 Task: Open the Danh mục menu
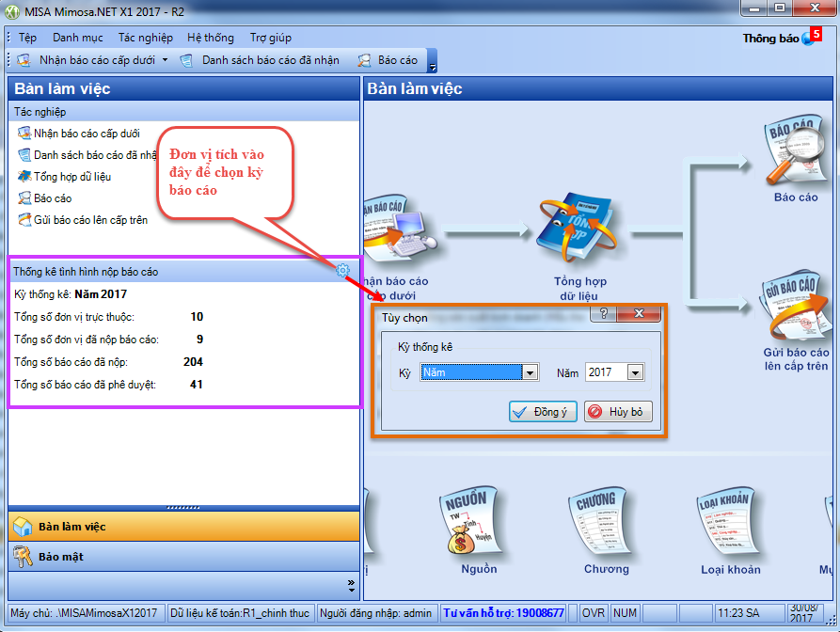[78, 38]
